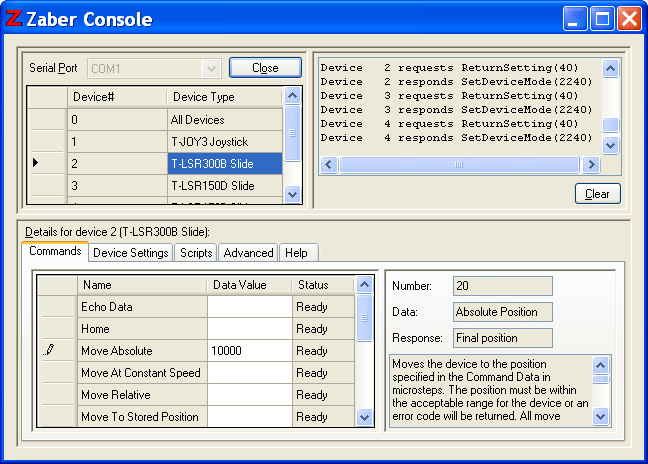Screen dimensions: 648x464
Task: Select the Move Relative command name
Action: pos(142,395)
